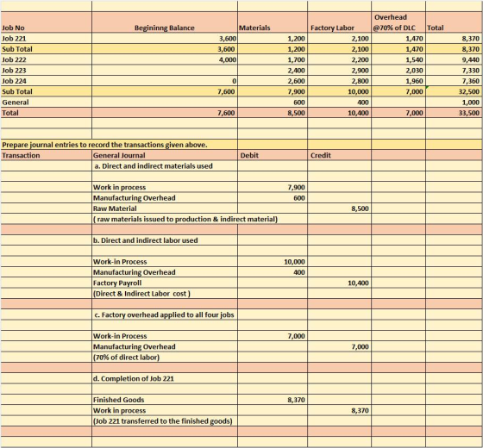Select the 'Debit' column header
This screenshot has height=448, width=483.
coord(273,155)
